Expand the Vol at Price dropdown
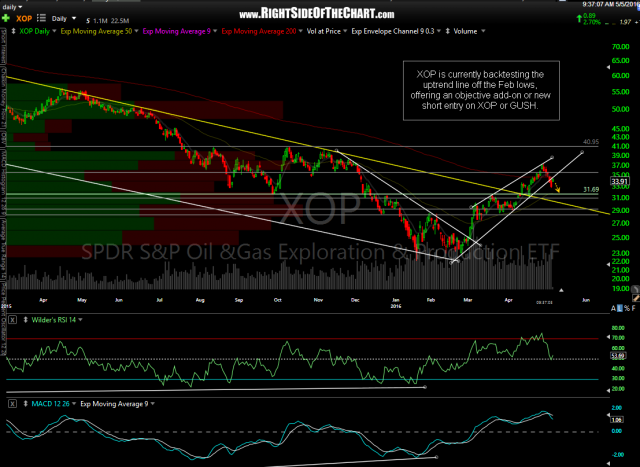The height and width of the screenshot is (467, 640). (x=345, y=31)
